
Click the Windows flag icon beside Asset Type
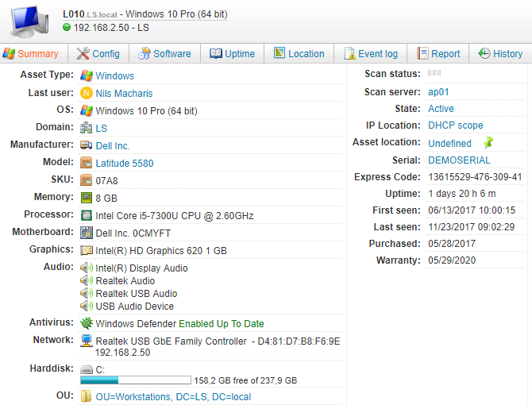[x=87, y=75]
